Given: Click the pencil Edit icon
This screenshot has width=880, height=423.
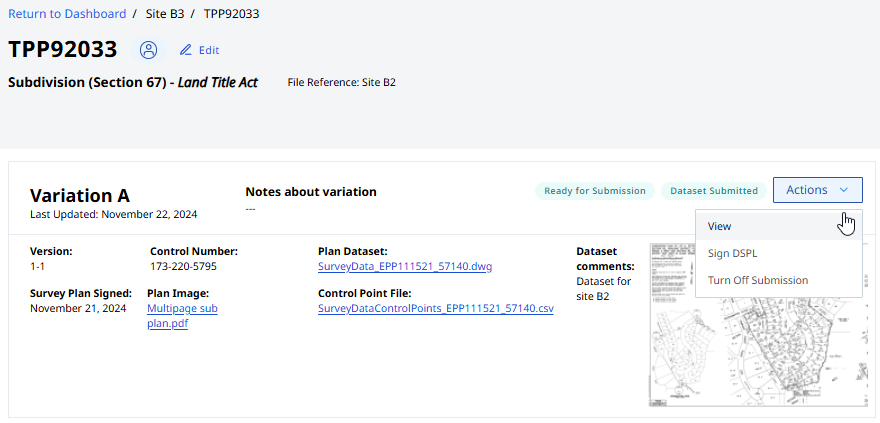Looking at the screenshot, I should coord(185,50).
